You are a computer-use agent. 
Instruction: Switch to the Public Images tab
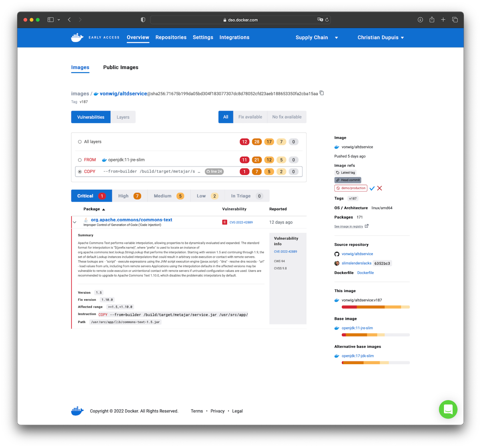(121, 67)
